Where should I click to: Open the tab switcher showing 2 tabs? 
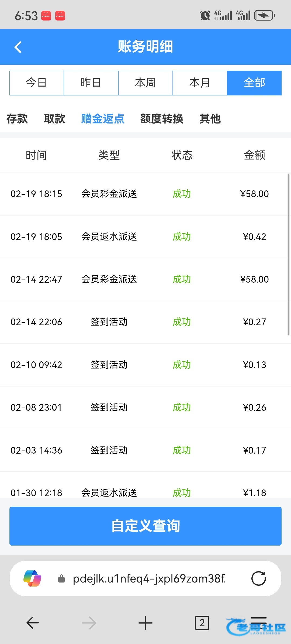pyautogui.click(x=202, y=623)
